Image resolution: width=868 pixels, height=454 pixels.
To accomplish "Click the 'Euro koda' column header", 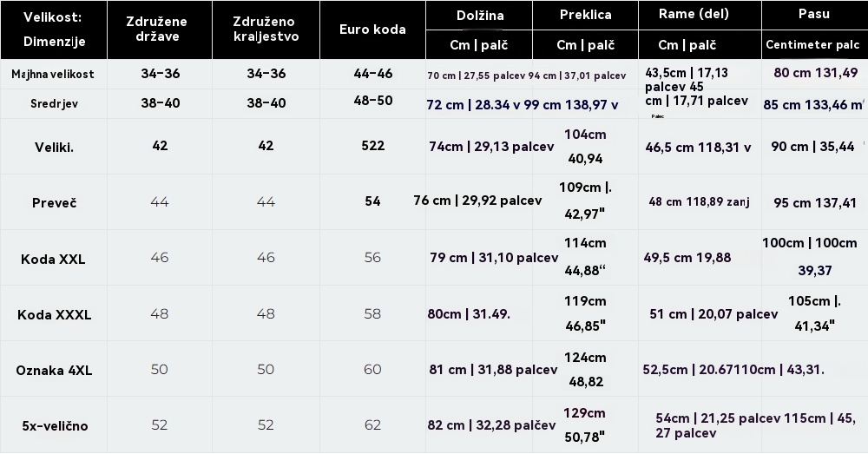I will point(373,30).
